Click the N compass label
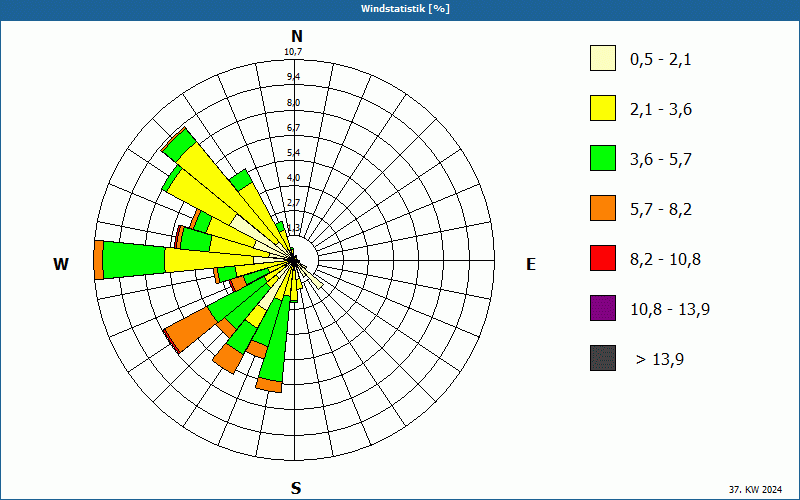 297,36
